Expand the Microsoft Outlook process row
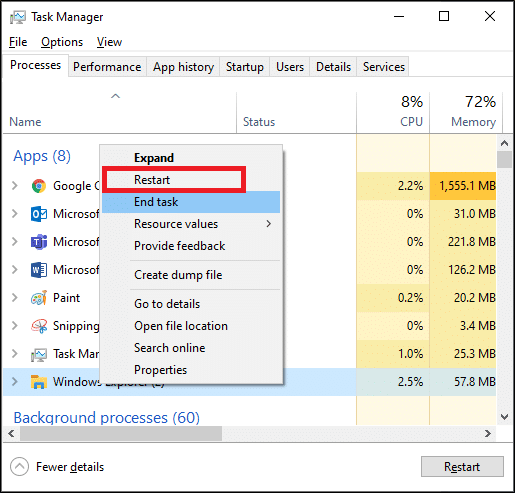Viewport: 515px width, 493px height. click(x=15, y=214)
